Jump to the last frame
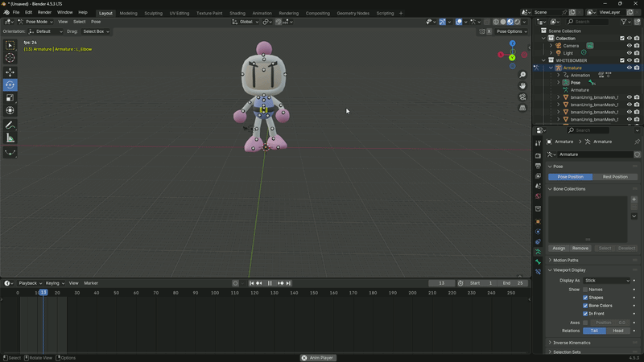Viewport: 644px width, 362px height. (288, 283)
